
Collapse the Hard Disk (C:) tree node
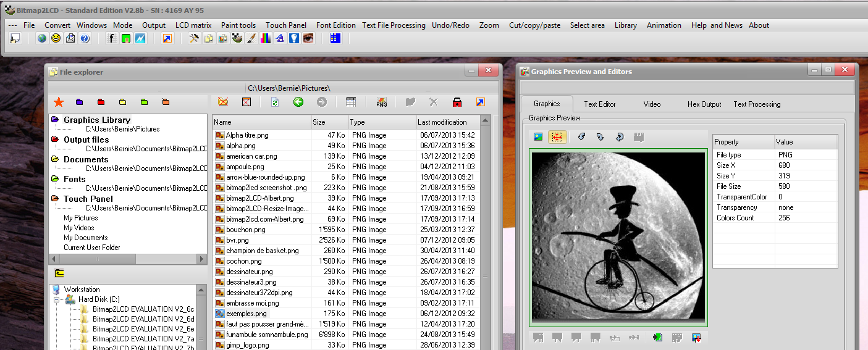[56, 299]
